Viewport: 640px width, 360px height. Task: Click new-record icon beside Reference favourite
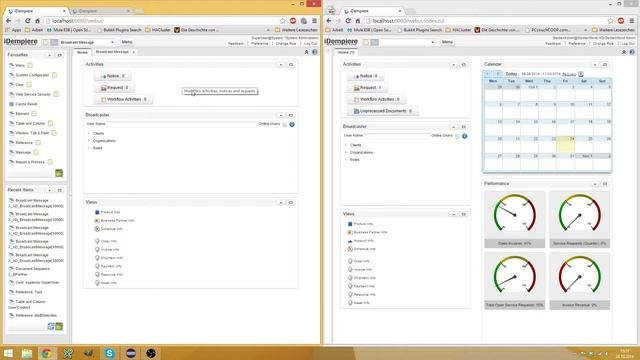pyautogui.click(x=38, y=142)
